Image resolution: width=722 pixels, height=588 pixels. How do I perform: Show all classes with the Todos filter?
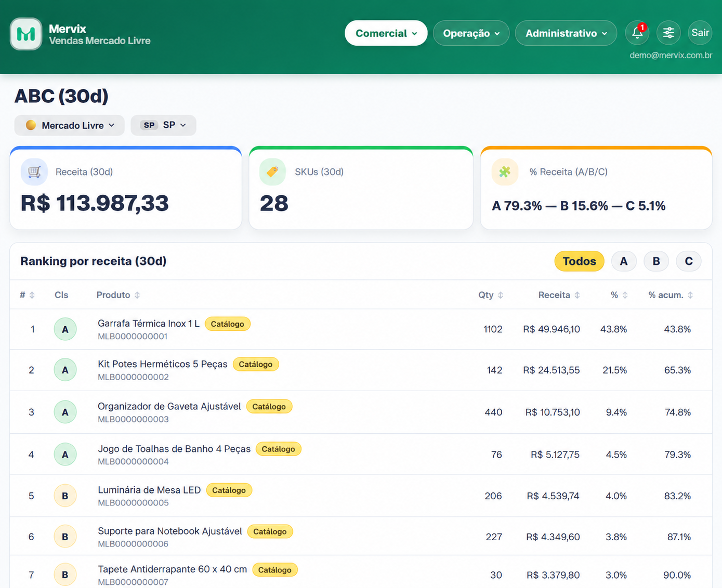point(579,261)
